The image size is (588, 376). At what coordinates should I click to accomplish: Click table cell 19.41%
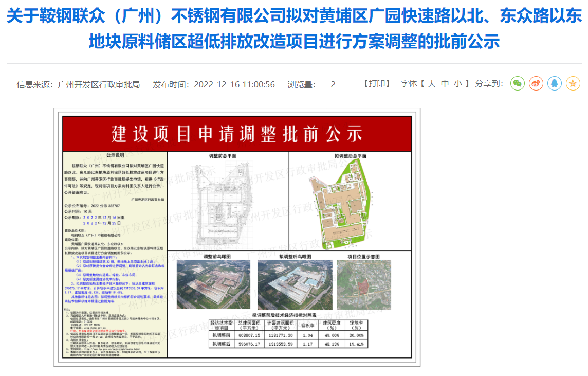pyautogui.click(x=356, y=344)
